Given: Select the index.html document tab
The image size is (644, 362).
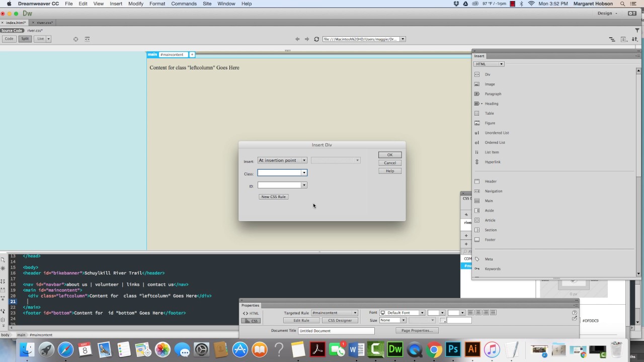Looking at the screenshot, I should (16, 23).
